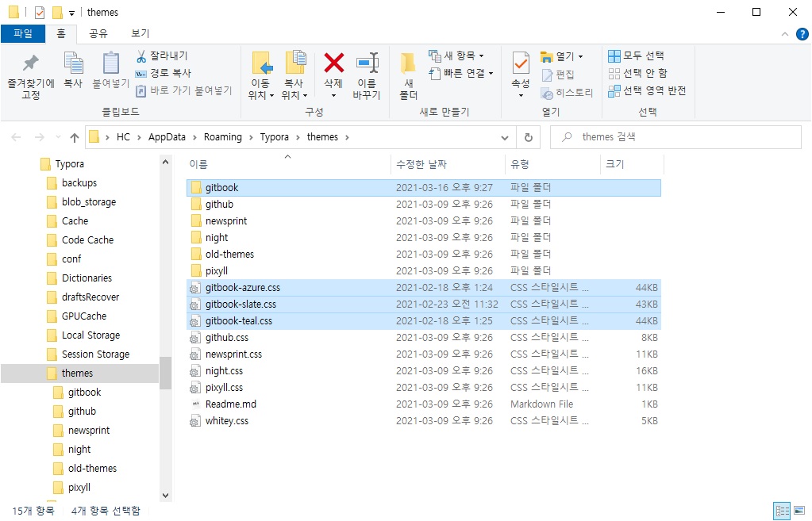Screen dimensions: 812x521
Task: Paste shortcut with 바로 가기 붙여넣기
Action: pos(184,90)
